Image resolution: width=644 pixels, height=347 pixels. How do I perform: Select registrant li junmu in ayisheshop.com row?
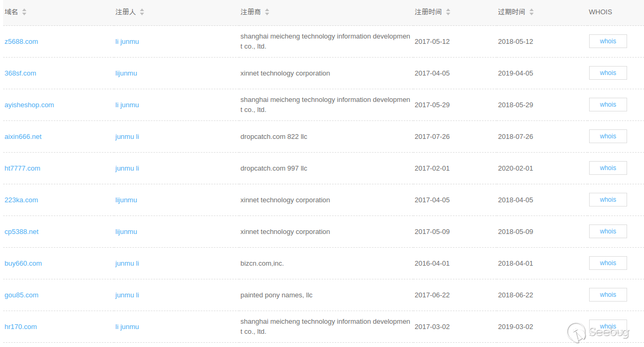pyautogui.click(x=127, y=105)
